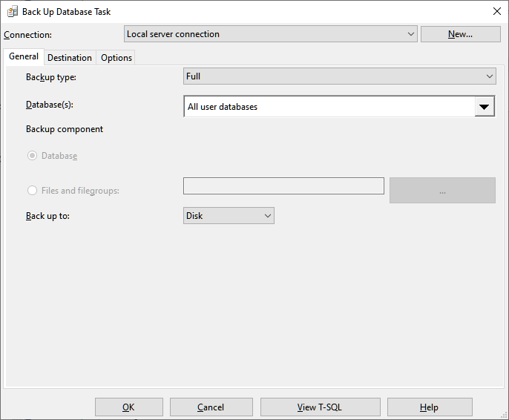
Task: Expand the Database(s) dropdown arrow
Action: 485,106
